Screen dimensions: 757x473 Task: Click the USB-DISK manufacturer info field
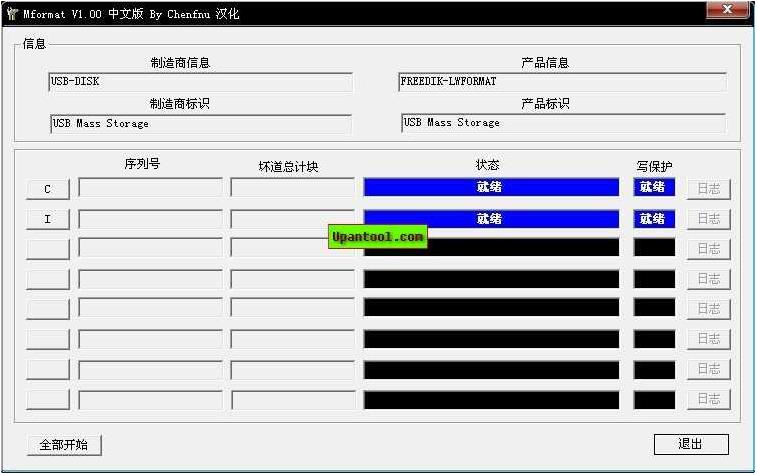(201, 82)
